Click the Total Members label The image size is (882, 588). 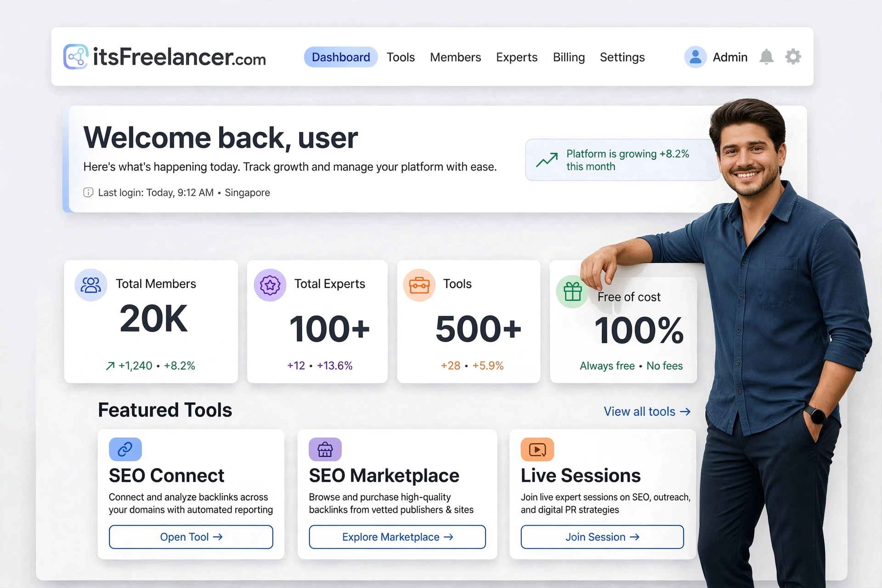click(156, 284)
